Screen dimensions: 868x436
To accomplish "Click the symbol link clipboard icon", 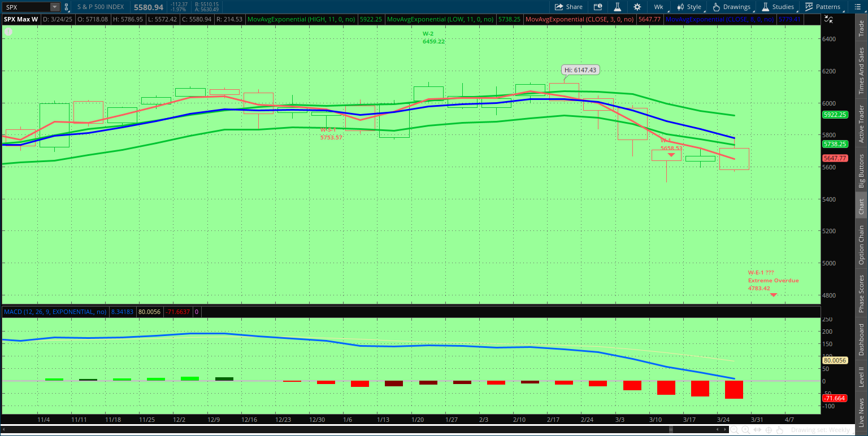I will pos(67,7).
